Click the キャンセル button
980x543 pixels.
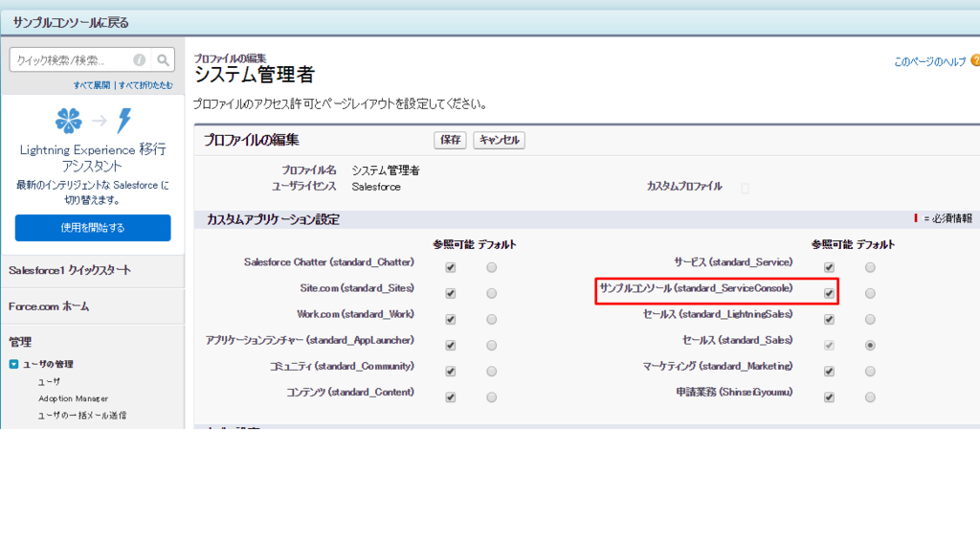(x=499, y=140)
